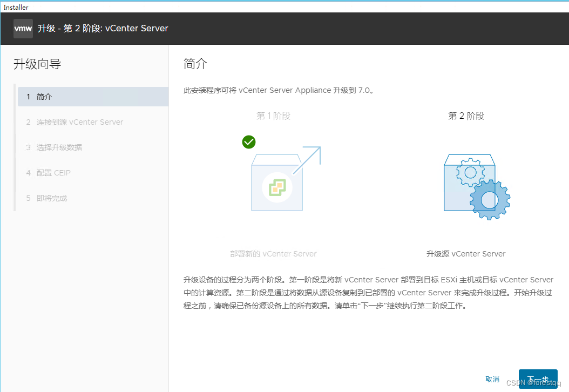
Task: Select wizard step 1 简介
Action: click(x=93, y=97)
